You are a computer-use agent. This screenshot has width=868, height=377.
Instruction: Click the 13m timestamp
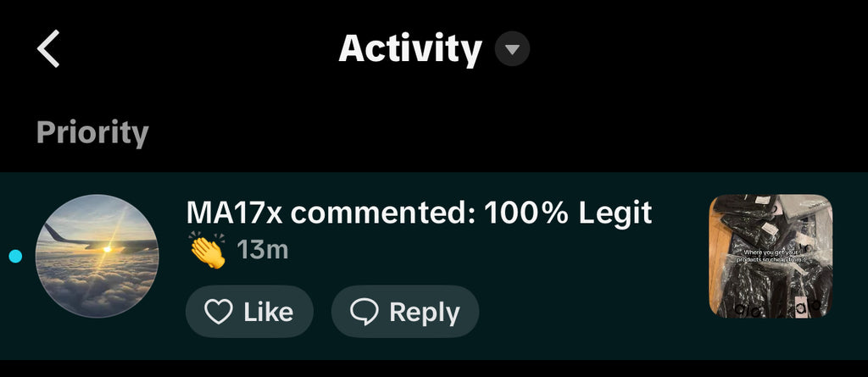pos(263,250)
